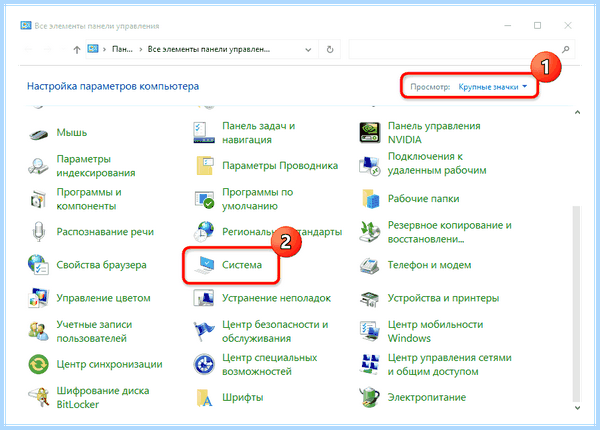Click Телефон и модем link
Viewport: 600px width, 430px height.
click(x=429, y=265)
